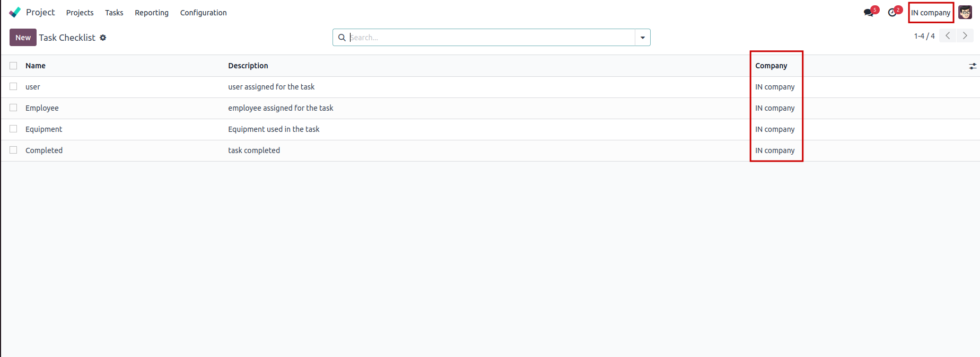Click 'user assigned for the task' description
The height and width of the screenshot is (357, 980).
[271, 87]
